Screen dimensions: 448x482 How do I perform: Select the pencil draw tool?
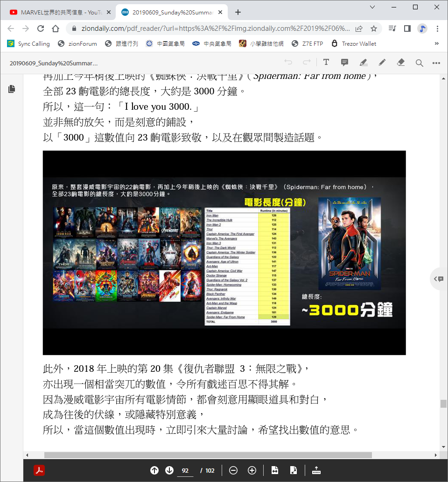click(382, 63)
